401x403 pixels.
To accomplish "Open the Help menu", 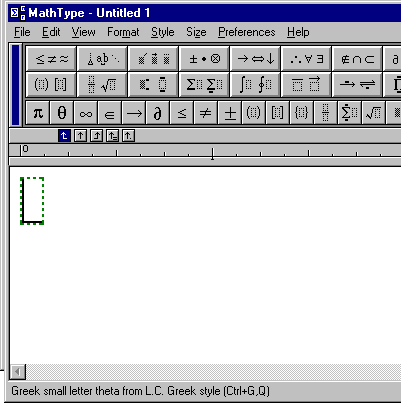I will pyautogui.click(x=298, y=32).
